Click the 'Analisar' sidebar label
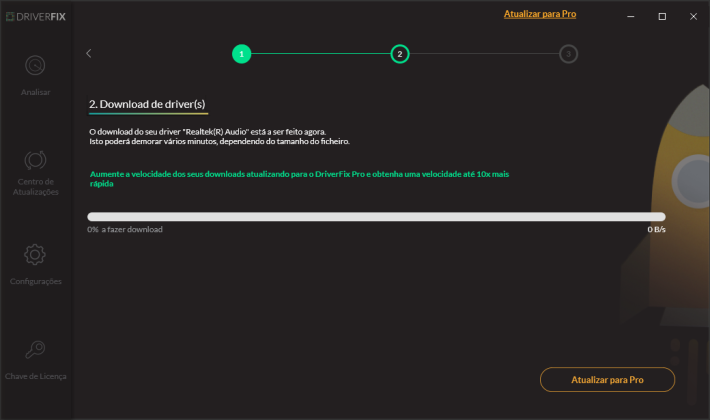The width and height of the screenshot is (710, 420). coord(35,92)
